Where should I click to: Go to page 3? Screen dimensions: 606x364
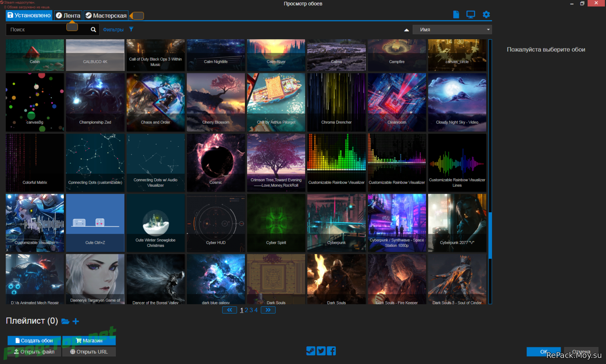(x=251, y=310)
